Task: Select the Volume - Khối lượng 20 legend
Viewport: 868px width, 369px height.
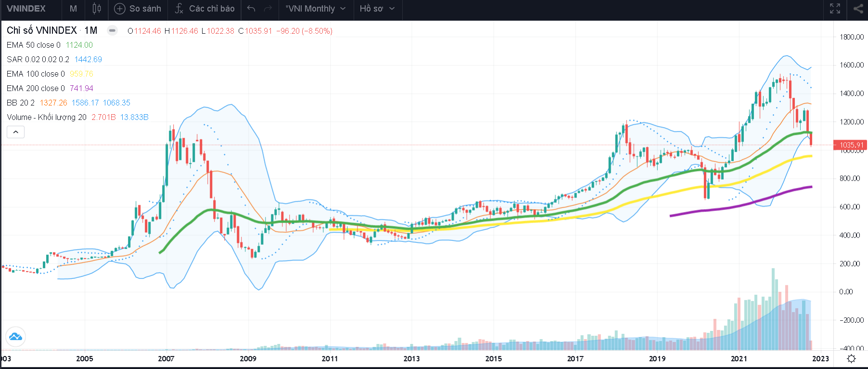Action: (x=47, y=117)
